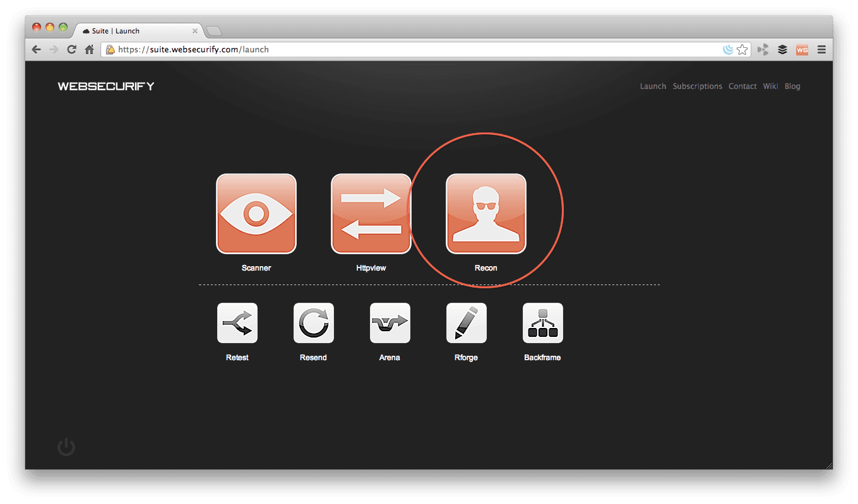
Task: Click the orange WS extension icon
Action: 802,49
